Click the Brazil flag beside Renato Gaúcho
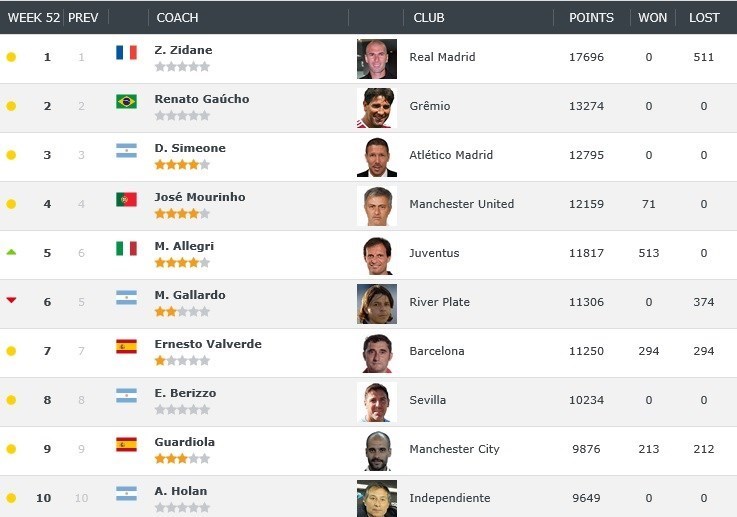 click(126, 101)
